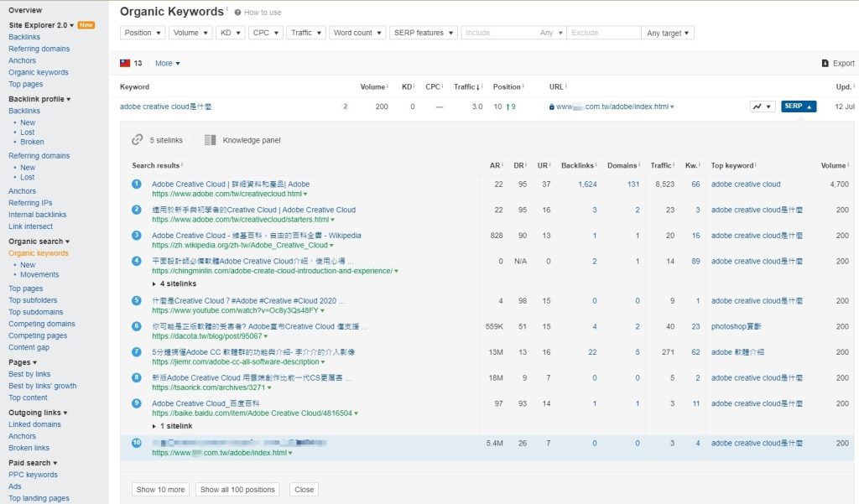
Task: Open the Wikipedia Adobe Creative Cloud result
Action: click(257, 236)
